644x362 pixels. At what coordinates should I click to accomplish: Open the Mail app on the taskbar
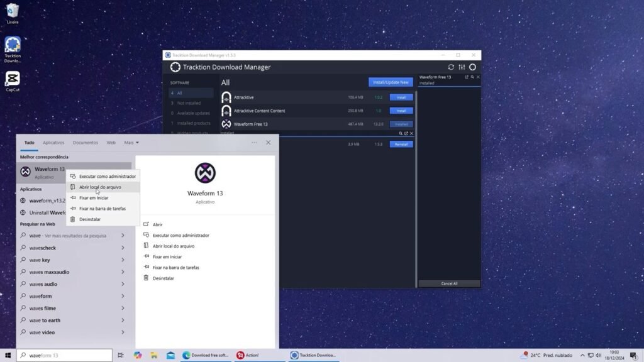point(171,355)
